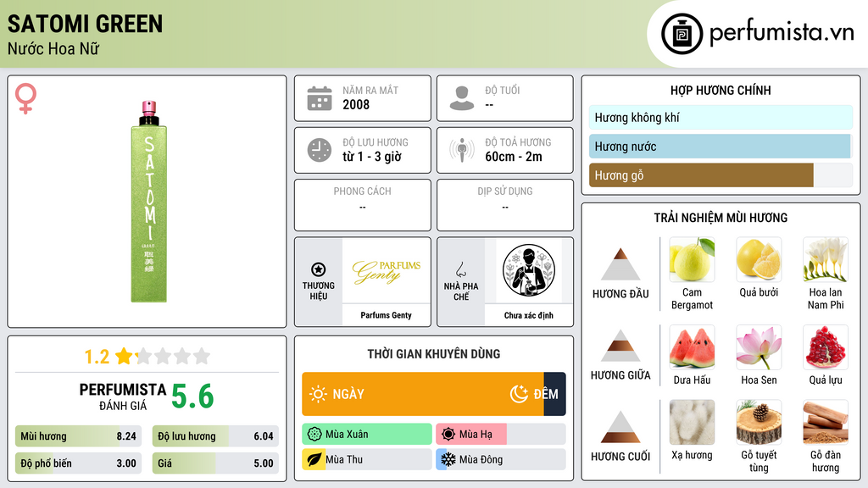Click the Dịp sử dụng card
This screenshot has height=488, width=868.
click(x=505, y=205)
